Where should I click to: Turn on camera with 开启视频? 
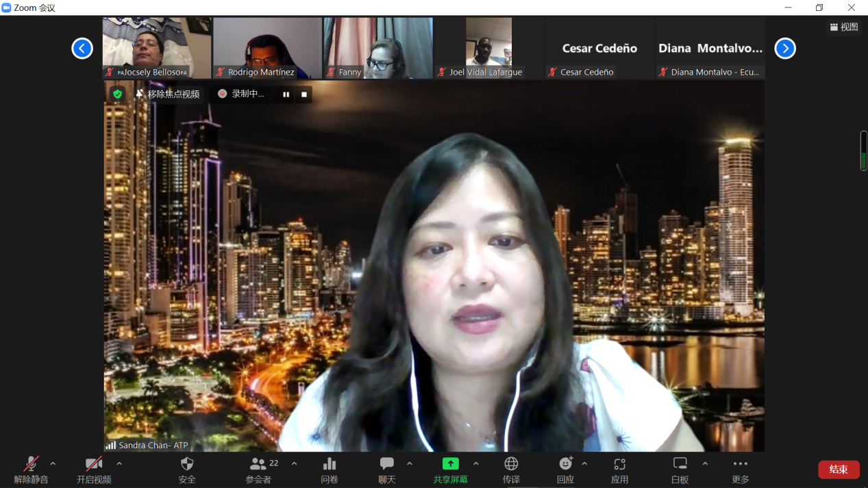click(x=94, y=464)
